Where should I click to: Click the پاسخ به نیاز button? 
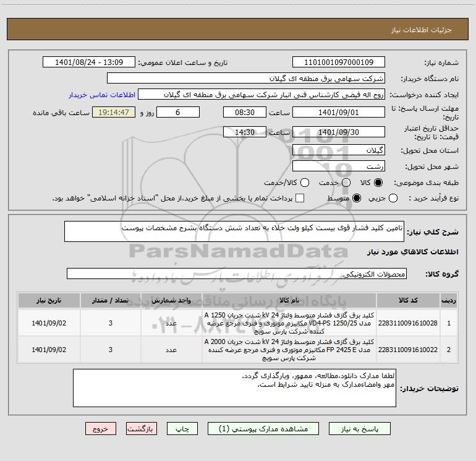pos(359,428)
